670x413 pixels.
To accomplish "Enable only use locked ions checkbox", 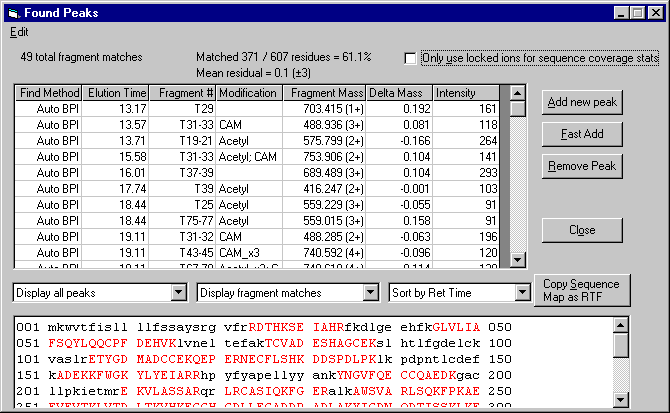I will coord(410,58).
